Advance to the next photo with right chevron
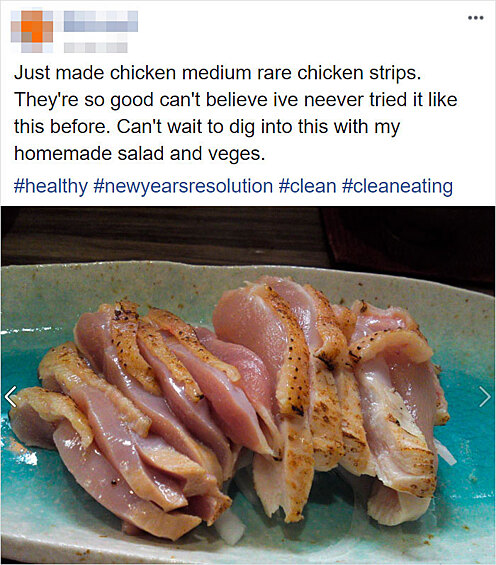496x565 pixels. [x=484, y=396]
